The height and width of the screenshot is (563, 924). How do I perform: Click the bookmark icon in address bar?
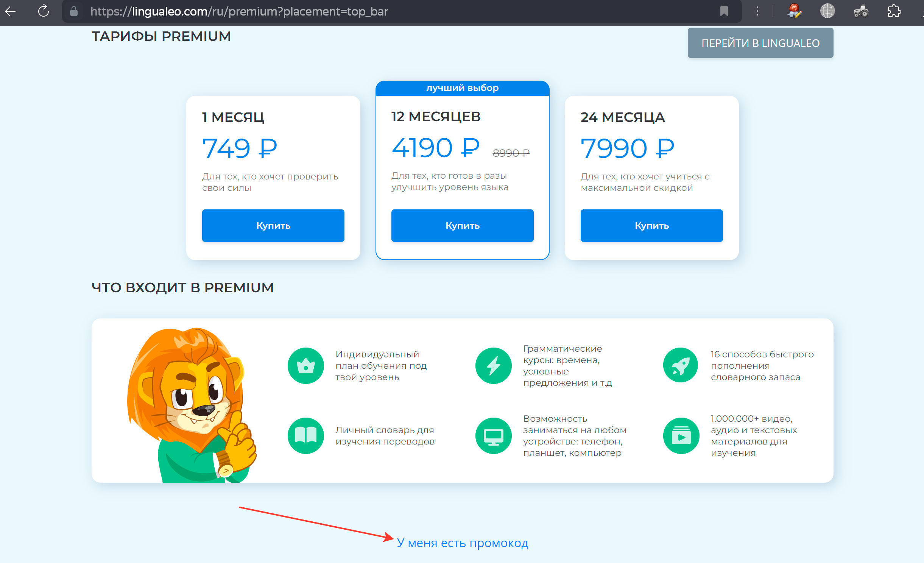point(724,11)
